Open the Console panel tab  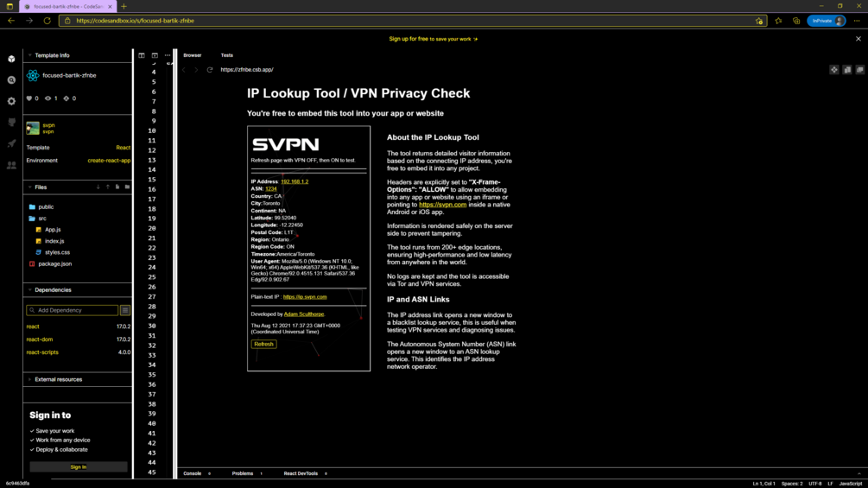193,473
